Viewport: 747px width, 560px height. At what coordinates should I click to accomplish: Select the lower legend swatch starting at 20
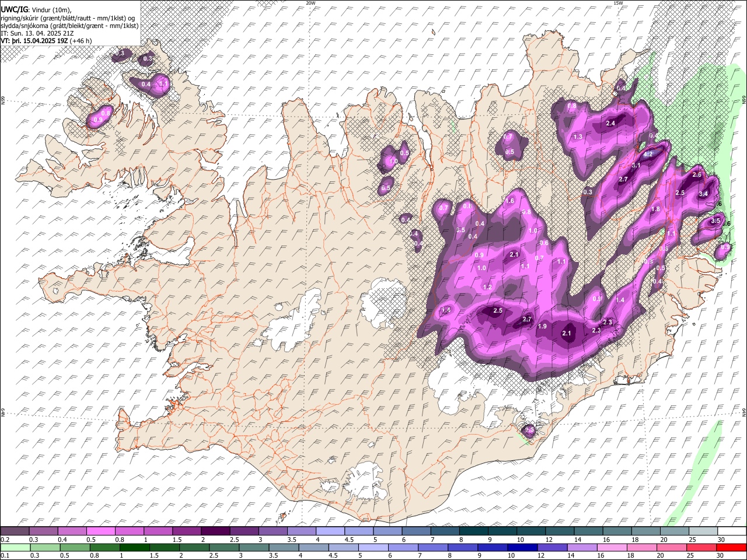tap(671, 547)
